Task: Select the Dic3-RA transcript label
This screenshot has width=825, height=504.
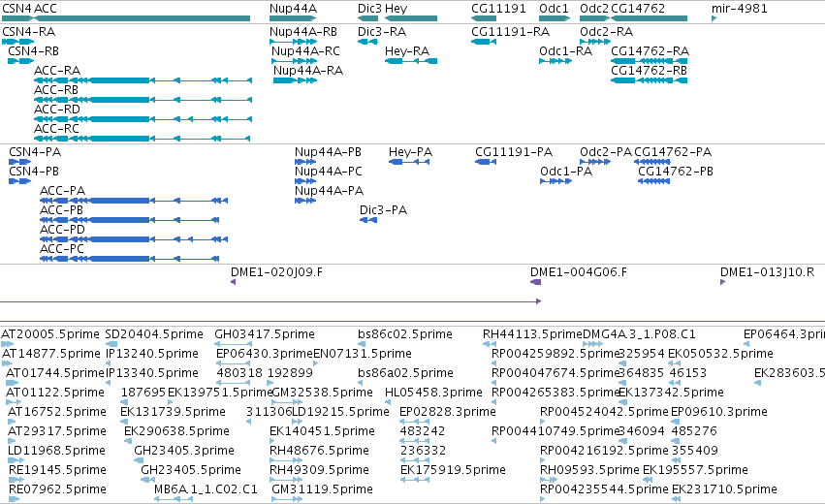Action: click(382, 32)
